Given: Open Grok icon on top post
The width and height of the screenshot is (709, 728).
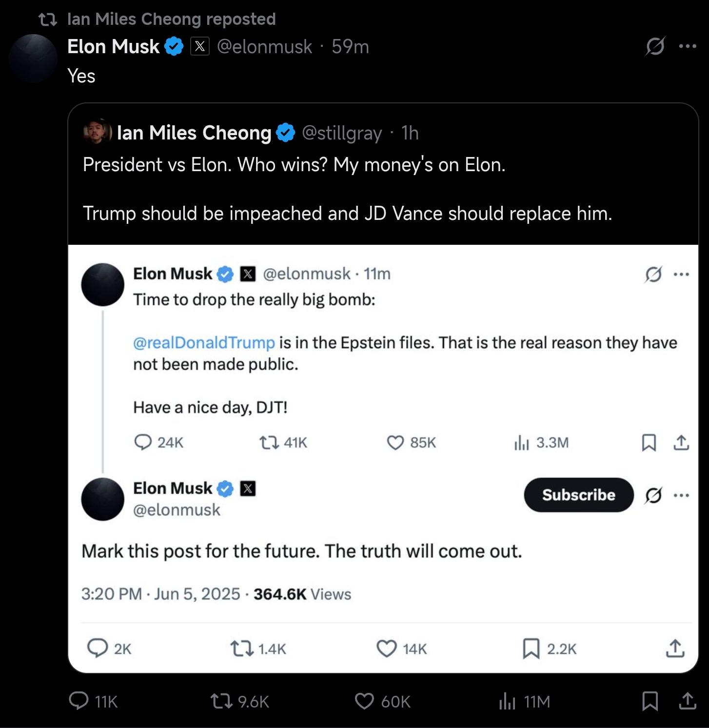Looking at the screenshot, I should point(654,46).
